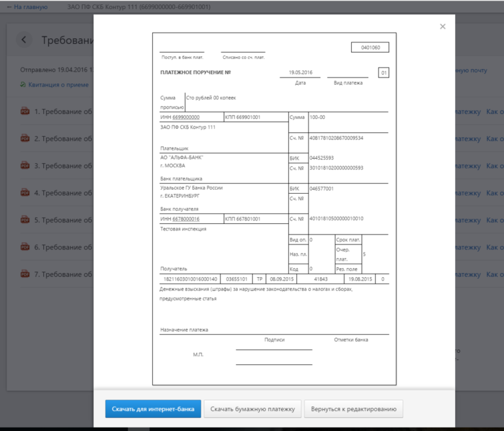
Task: Click the back arrow beside Требование heading
Action: [x=24, y=40]
